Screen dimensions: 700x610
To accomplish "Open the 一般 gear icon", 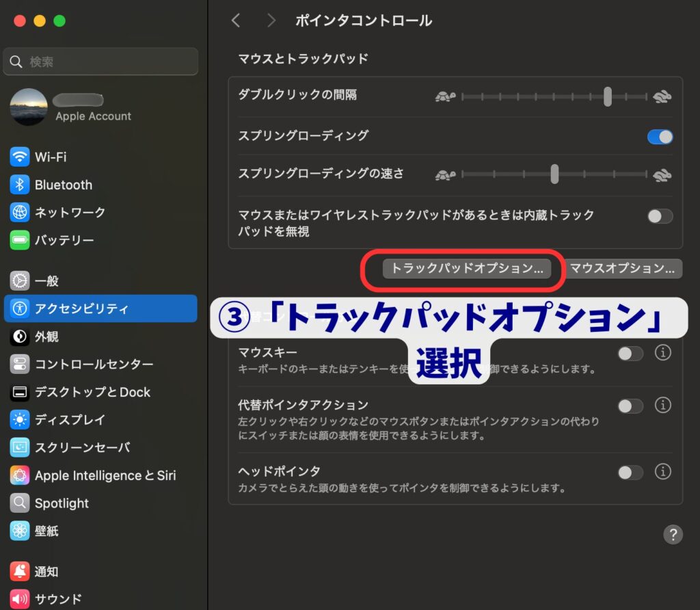I will click(20, 280).
